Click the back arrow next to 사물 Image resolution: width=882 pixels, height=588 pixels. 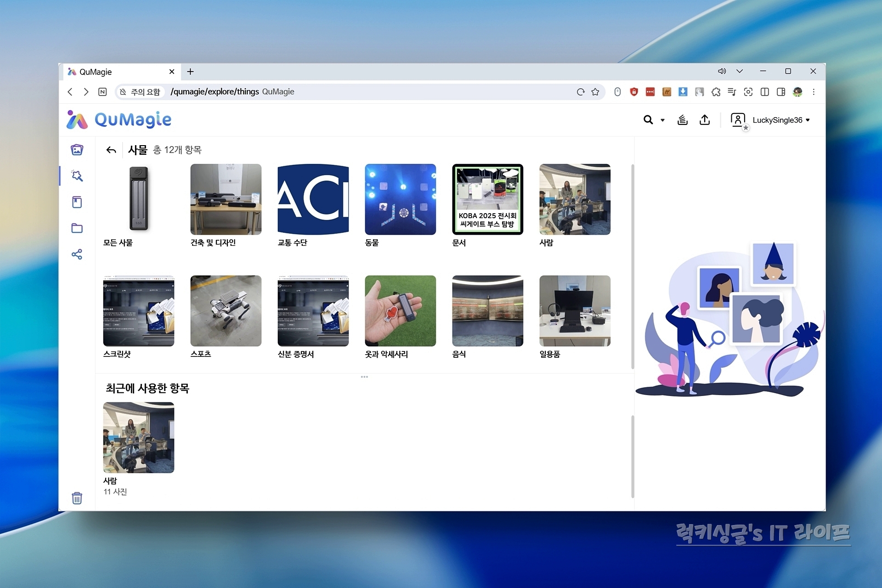pyautogui.click(x=111, y=150)
